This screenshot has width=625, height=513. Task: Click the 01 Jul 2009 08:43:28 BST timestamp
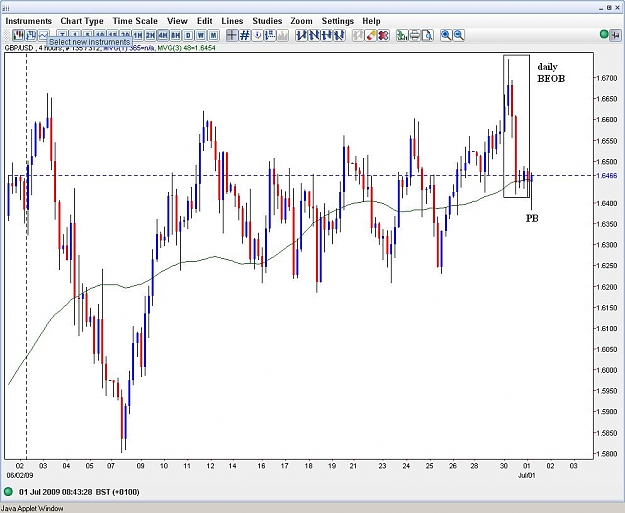79,492
